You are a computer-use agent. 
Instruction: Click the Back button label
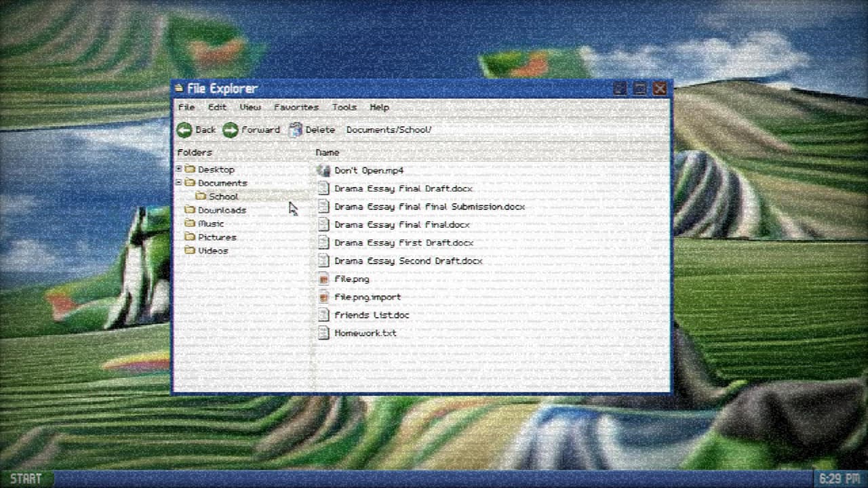[x=205, y=130]
